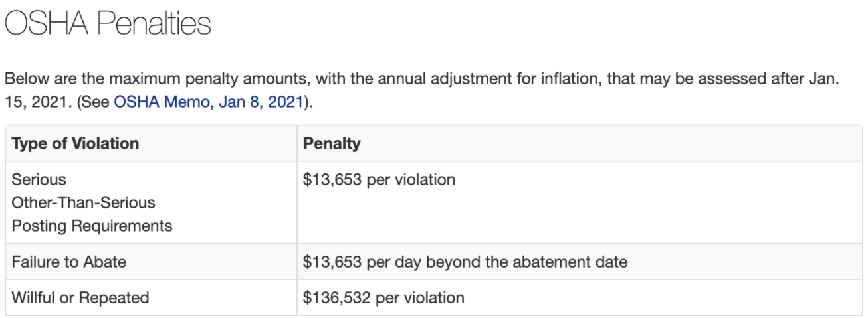Click the OSHA Penalties page heading
The width and height of the screenshot is (868, 318).
(108, 25)
